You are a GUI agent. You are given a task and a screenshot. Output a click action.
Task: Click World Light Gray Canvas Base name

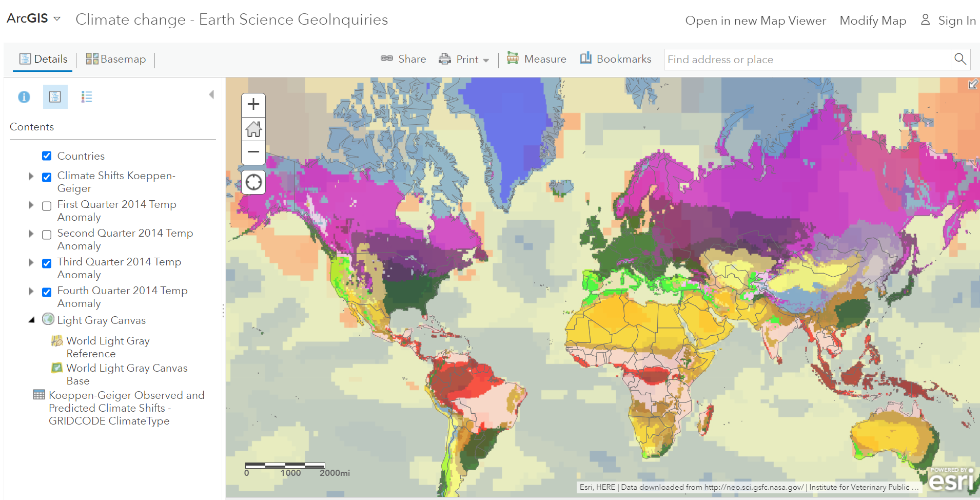pos(127,374)
